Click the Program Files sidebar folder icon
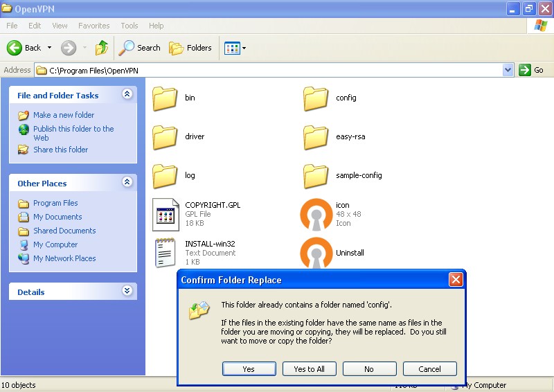Screen dimensions: 554x392 click(24, 204)
